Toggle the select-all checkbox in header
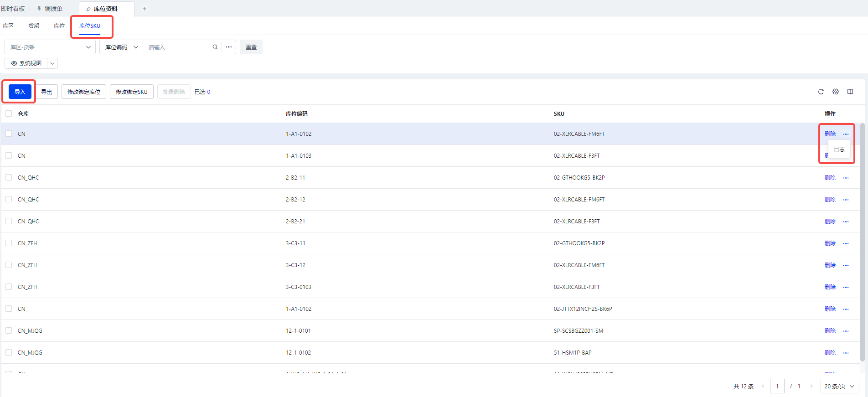The height and width of the screenshot is (397, 868). coord(9,113)
